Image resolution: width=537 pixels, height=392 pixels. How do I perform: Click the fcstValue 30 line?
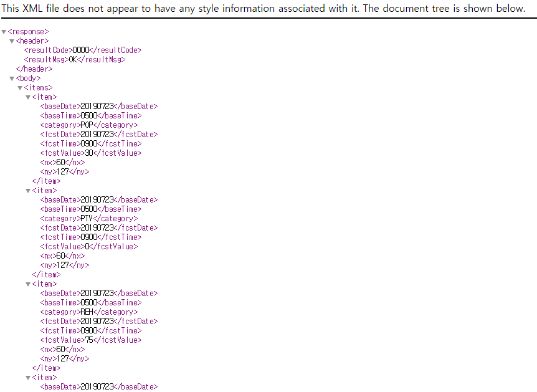[91, 153]
